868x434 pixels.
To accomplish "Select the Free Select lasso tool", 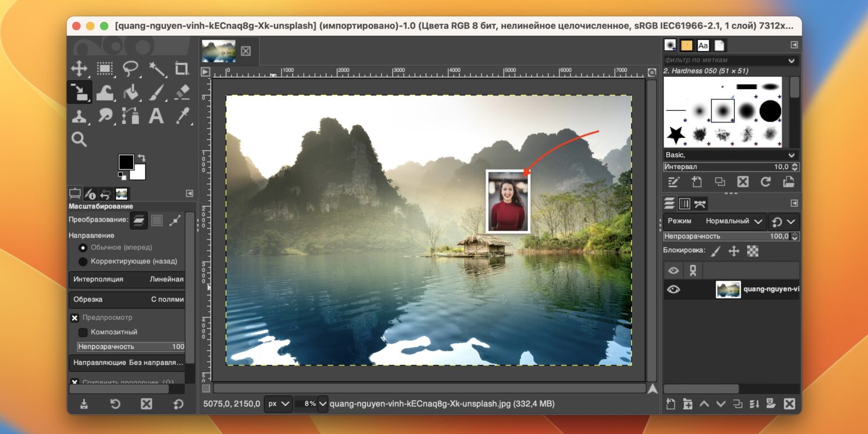I will [x=131, y=69].
